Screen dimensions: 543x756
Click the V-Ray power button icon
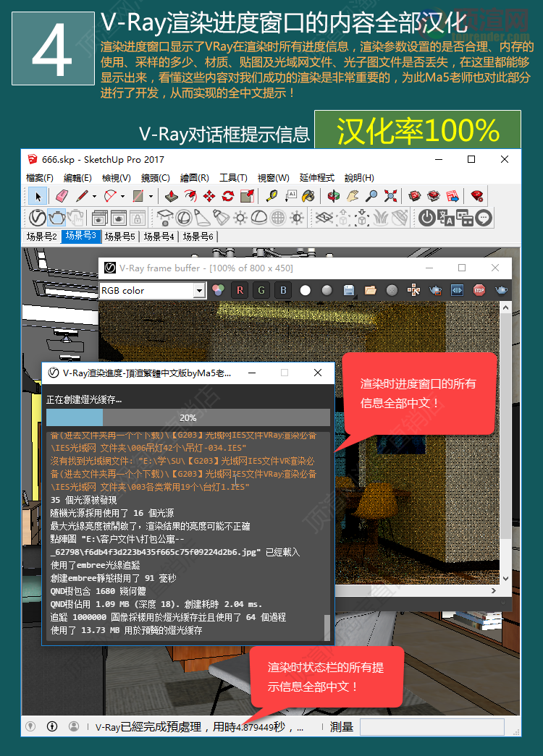(426, 218)
